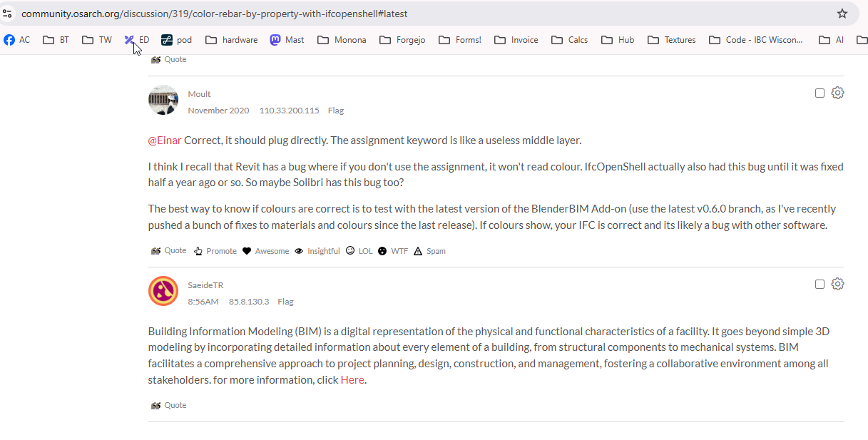Viewport: 868px width, 440px height.
Task: Open SaeideTR's user profile link
Action: (205, 285)
